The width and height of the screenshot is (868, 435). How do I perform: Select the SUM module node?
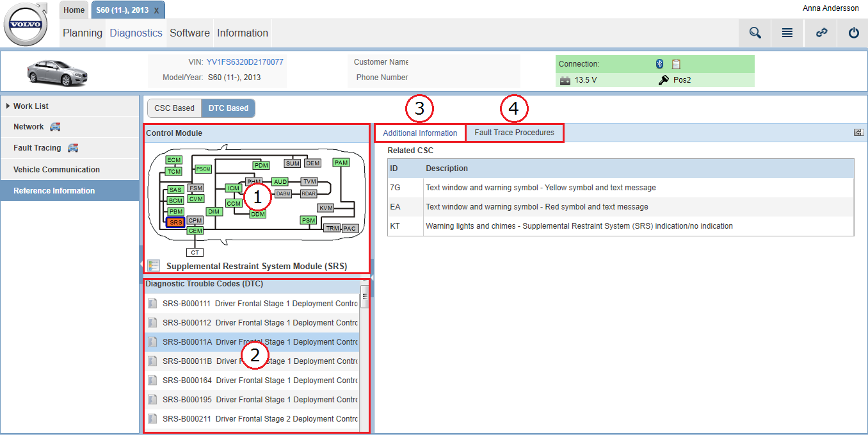293,163
